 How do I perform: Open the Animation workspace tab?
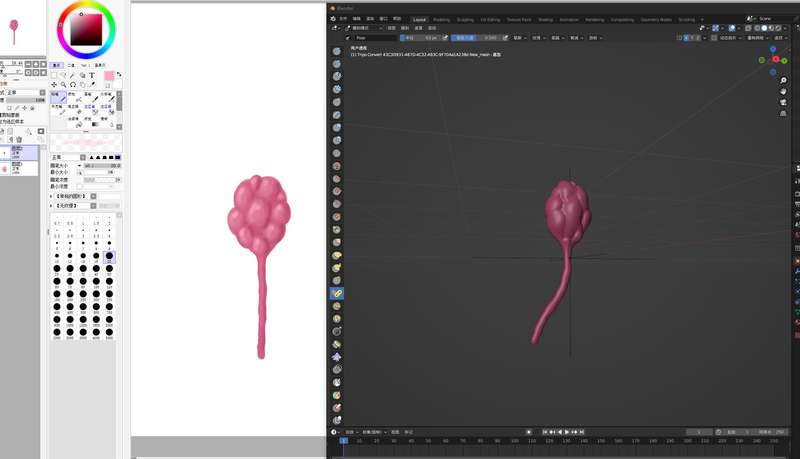pyautogui.click(x=569, y=19)
